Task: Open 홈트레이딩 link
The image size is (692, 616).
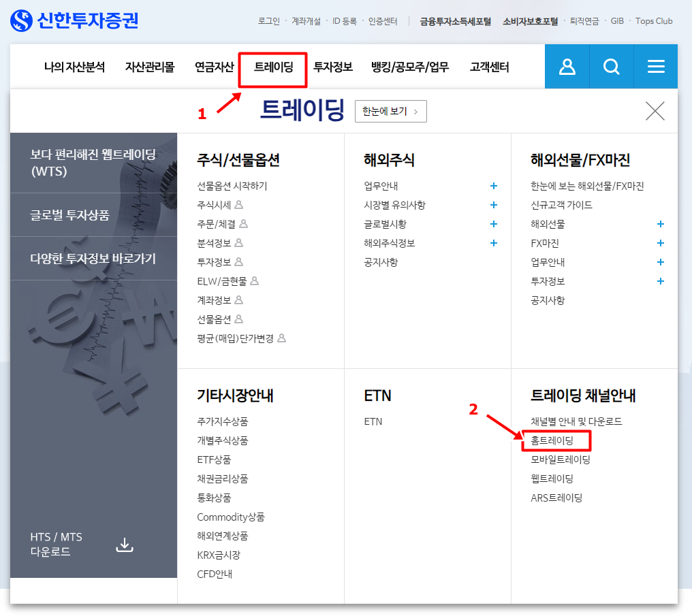Action: (x=552, y=440)
